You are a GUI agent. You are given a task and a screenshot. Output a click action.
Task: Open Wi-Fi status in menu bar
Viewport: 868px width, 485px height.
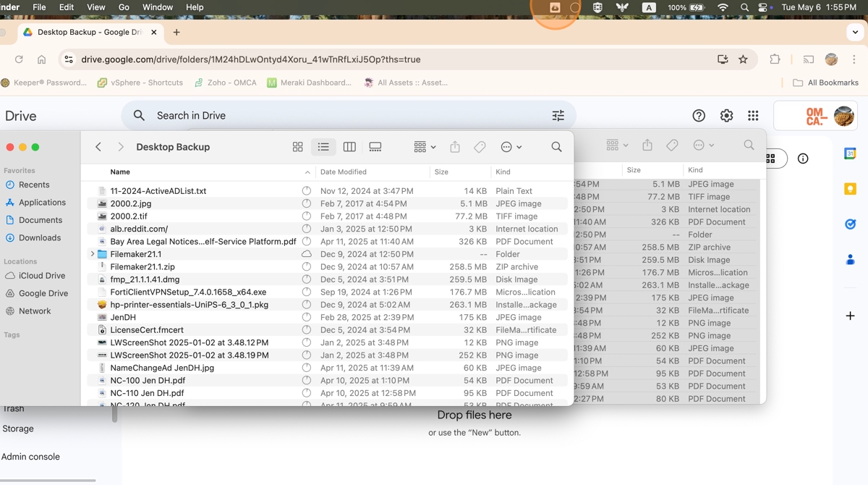(723, 7)
